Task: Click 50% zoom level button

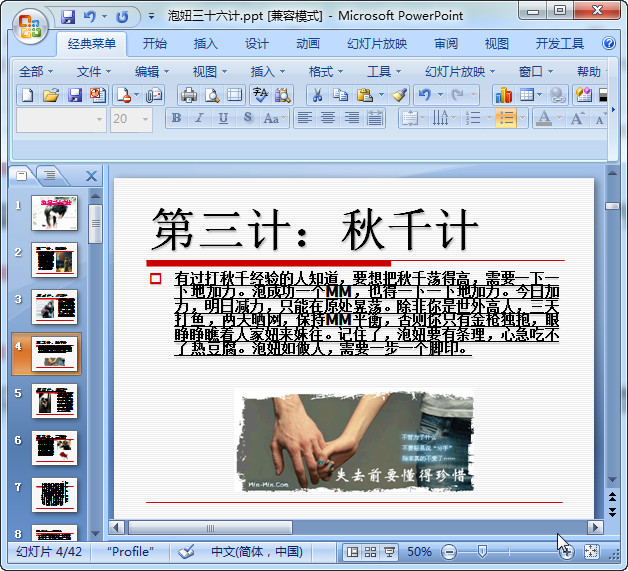Action: point(419,552)
